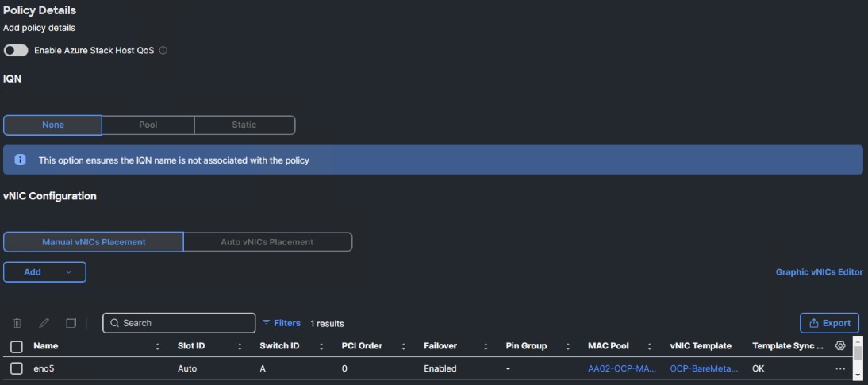Click the delete trash icon above the table
Image resolution: width=868 pixels, height=385 pixels.
coord(17,323)
